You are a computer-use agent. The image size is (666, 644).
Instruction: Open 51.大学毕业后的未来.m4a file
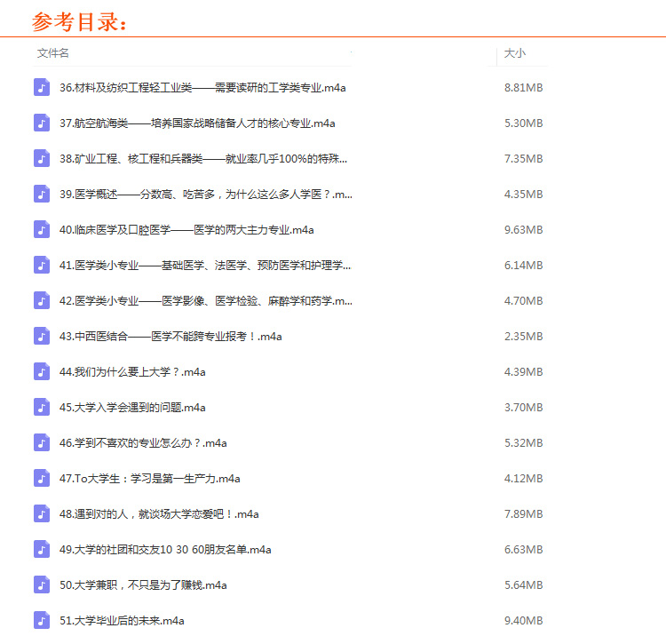click(122, 620)
